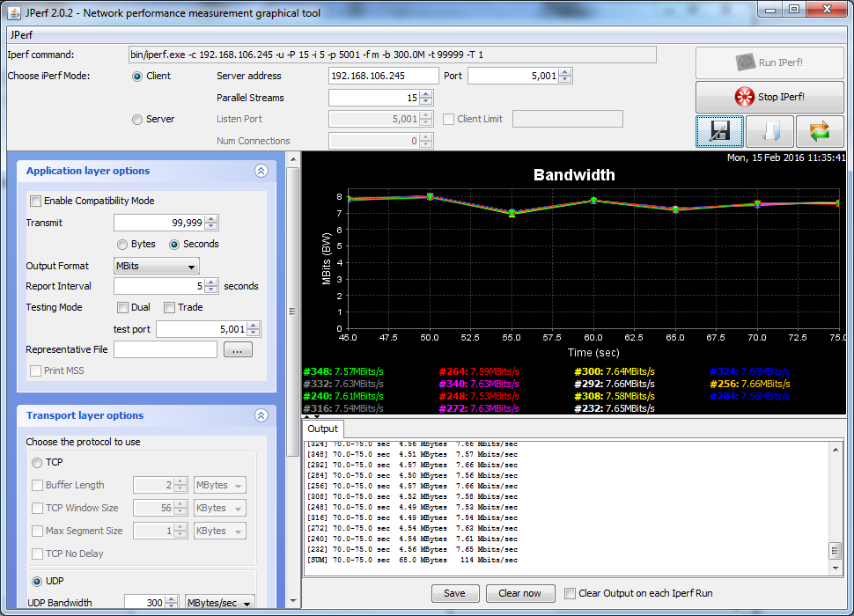This screenshot has width=854, height=616.
Task: Select the TCP protocol radio button
Action: pyautogui.click(x=37, y=462)
